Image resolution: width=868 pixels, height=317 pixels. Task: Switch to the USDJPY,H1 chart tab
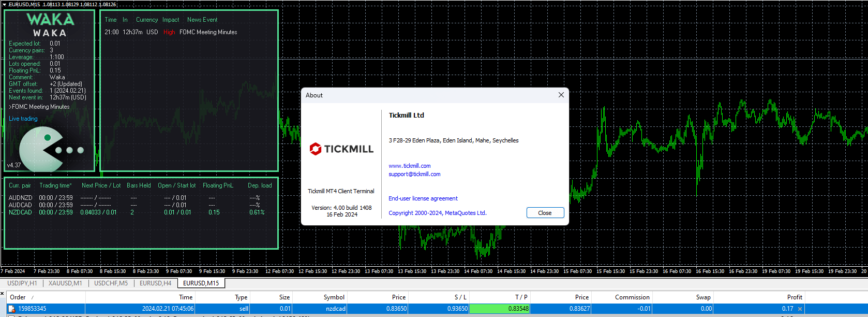coord(22,283)
